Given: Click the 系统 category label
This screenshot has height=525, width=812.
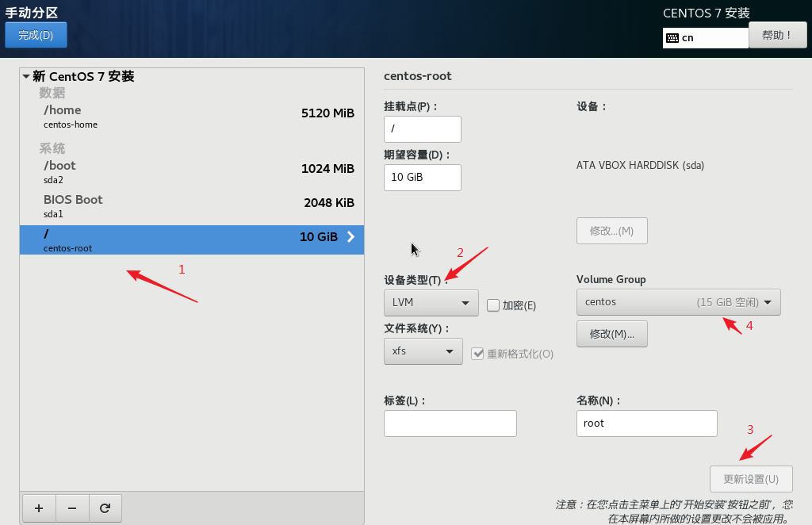Looking at the screenshot, I should coord(52,148).
